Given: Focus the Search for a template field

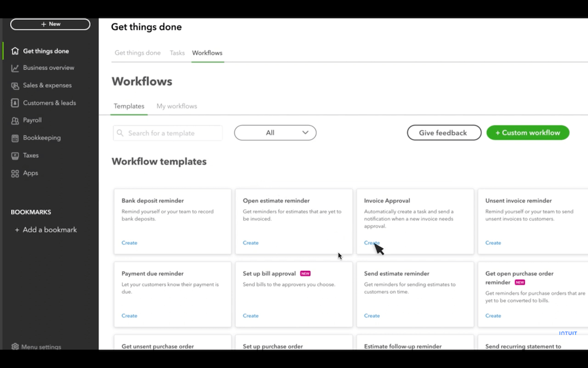Looking at the screenshot, I should [x=168, y=133].
